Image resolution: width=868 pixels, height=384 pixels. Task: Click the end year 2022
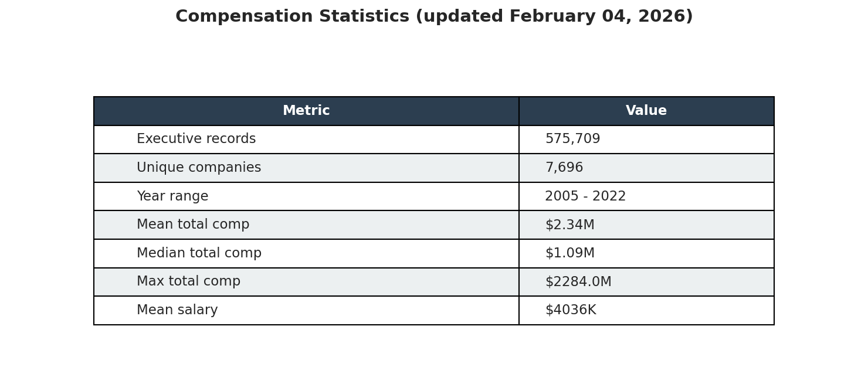click(x=610, y=196)
